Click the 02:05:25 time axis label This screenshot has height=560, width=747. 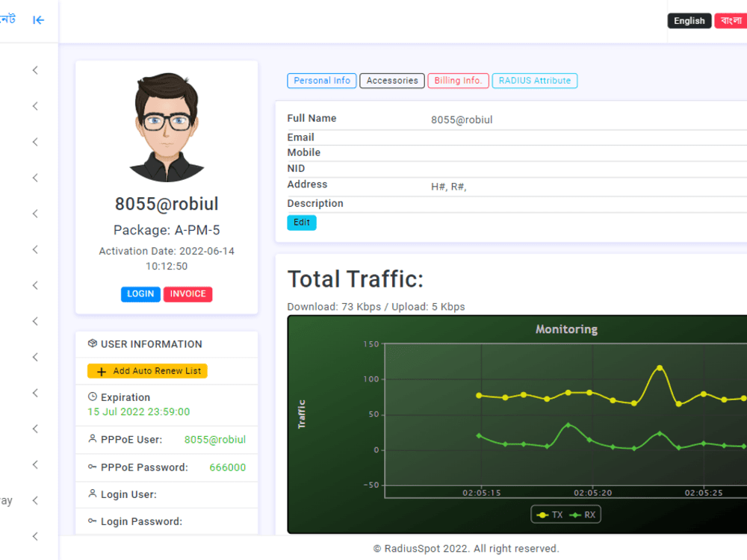click(x=704, y=493)
